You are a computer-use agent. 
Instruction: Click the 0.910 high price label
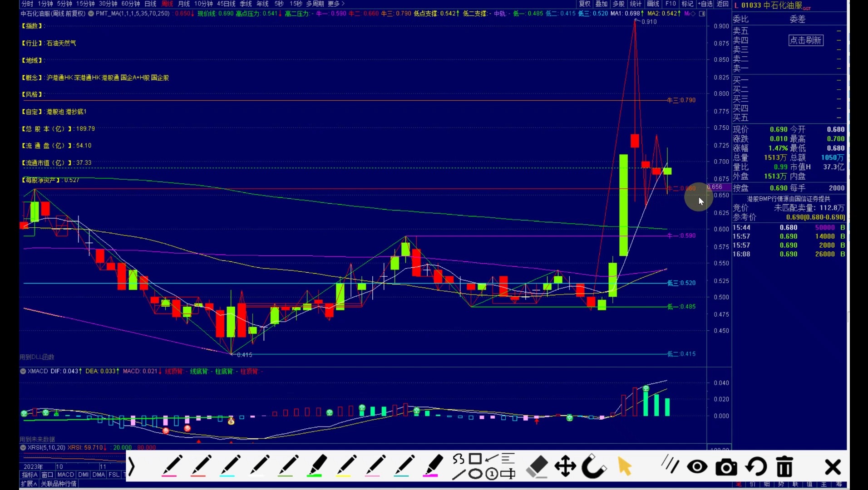(649, 22)
